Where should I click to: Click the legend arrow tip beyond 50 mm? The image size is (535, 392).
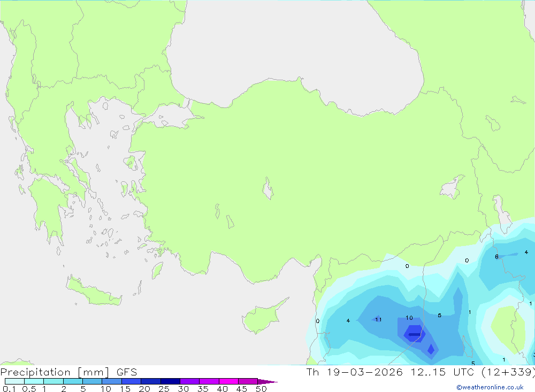pyautogui.click(x=267, y=381)
